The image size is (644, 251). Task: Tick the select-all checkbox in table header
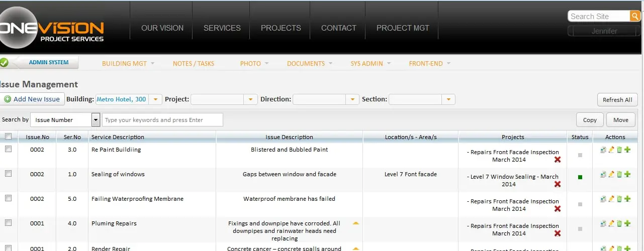(x=8, y=137)
